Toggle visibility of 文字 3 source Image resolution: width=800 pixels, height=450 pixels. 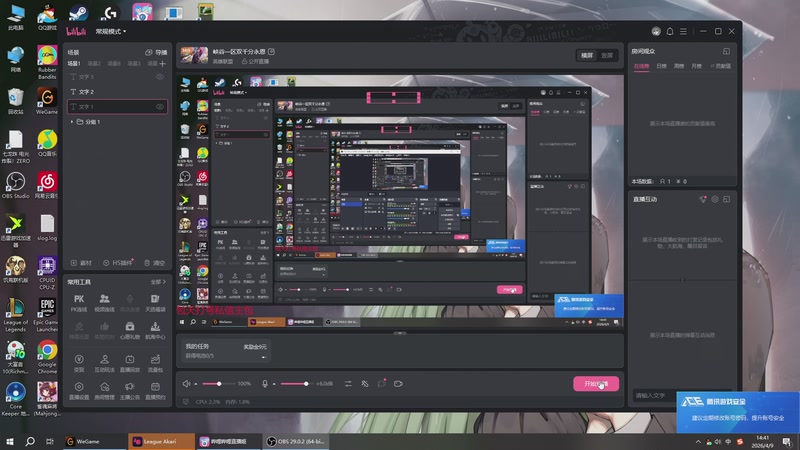click(160, 77)
